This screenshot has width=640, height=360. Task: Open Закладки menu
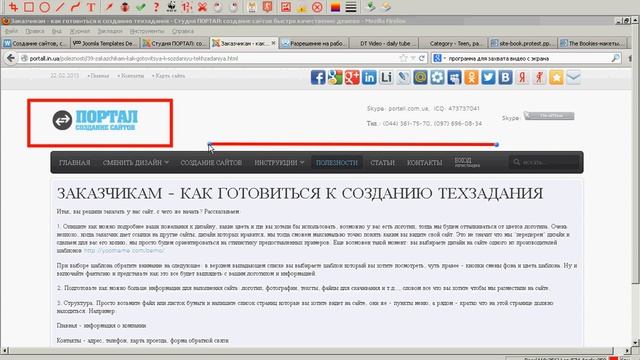[x=110, y=31]
